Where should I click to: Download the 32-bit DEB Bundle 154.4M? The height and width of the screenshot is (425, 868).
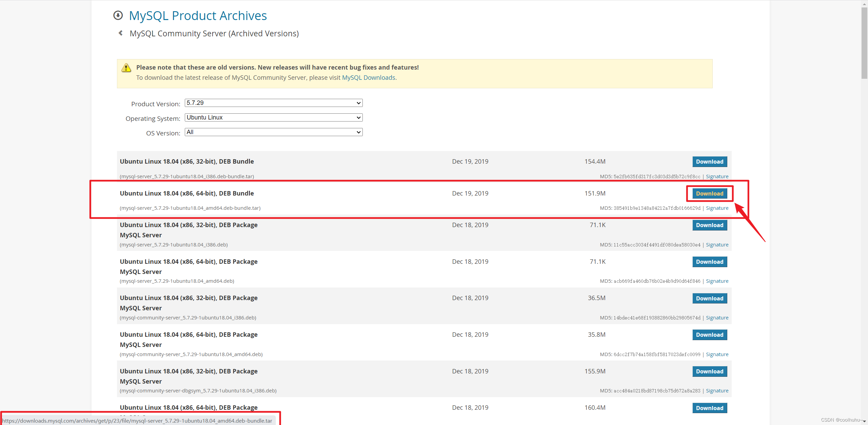pyautogui.click(x=709, y=162)
